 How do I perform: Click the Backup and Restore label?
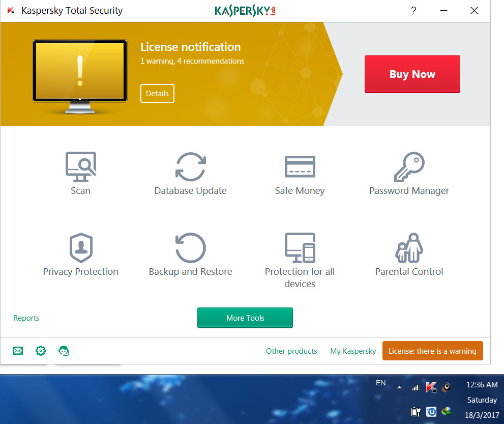pos(191,272)
